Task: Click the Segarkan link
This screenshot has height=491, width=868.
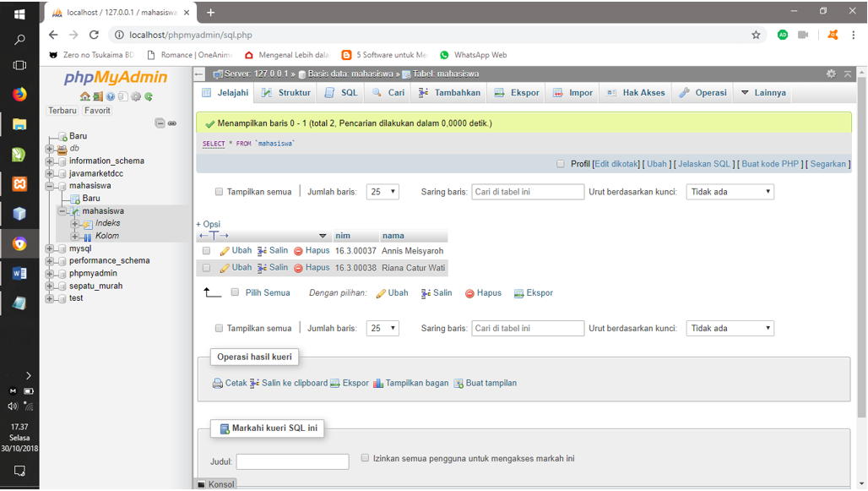Action: click(828, 163)
